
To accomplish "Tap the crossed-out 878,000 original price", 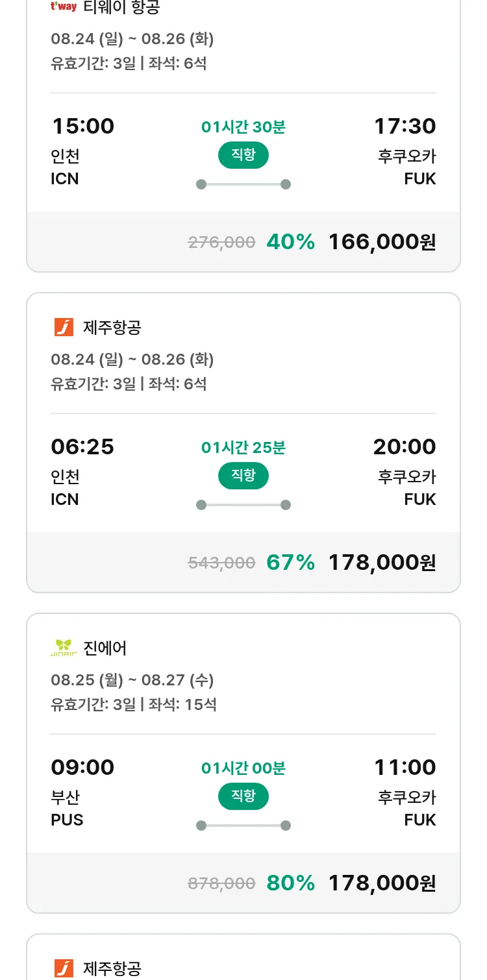I will [x=221, y=884].
